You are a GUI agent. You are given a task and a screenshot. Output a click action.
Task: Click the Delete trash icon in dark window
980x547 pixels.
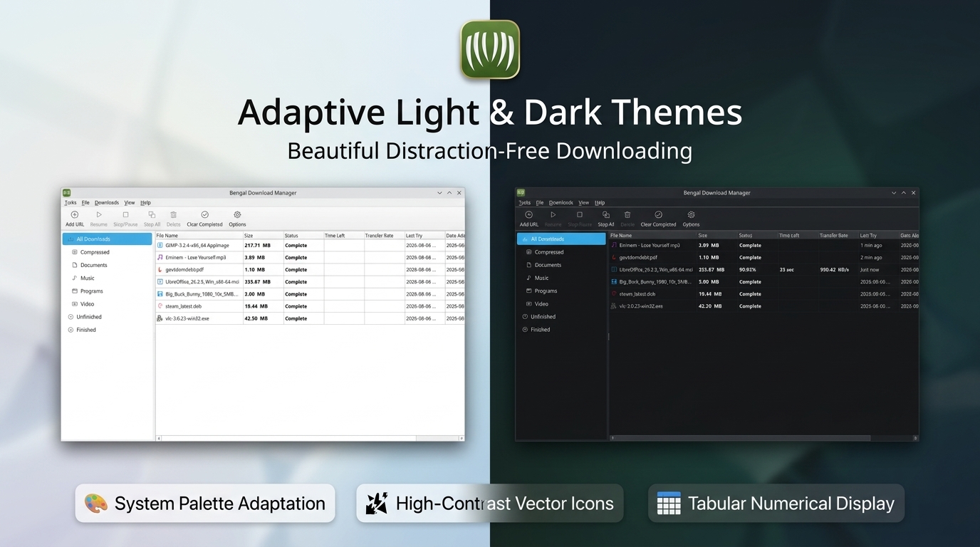(627, 214)
